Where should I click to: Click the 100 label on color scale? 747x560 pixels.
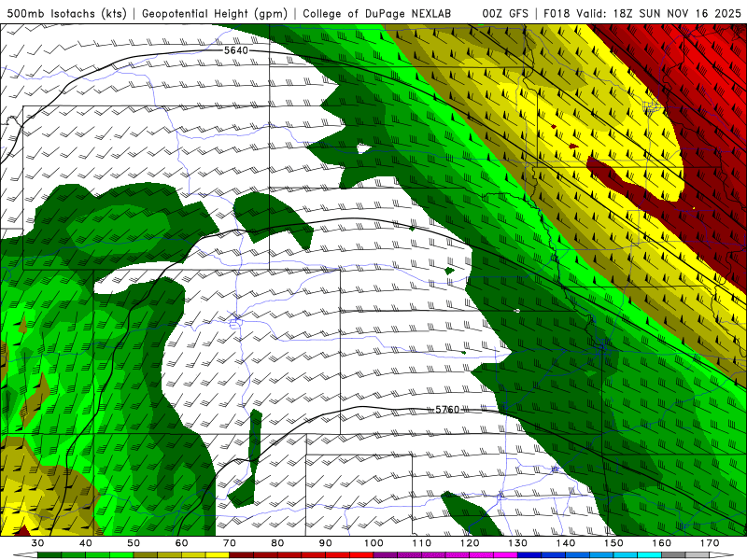point(374,543)
